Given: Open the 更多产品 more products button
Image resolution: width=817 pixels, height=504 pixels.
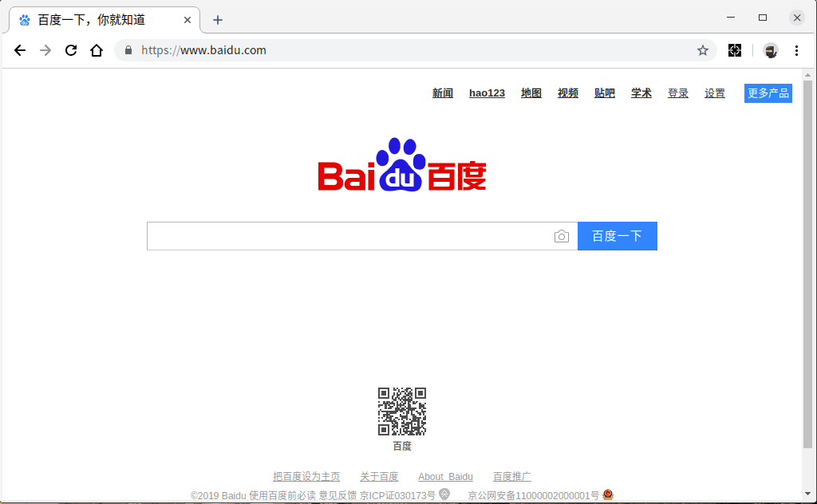Looking at the screenshot, I should point(768,93).
